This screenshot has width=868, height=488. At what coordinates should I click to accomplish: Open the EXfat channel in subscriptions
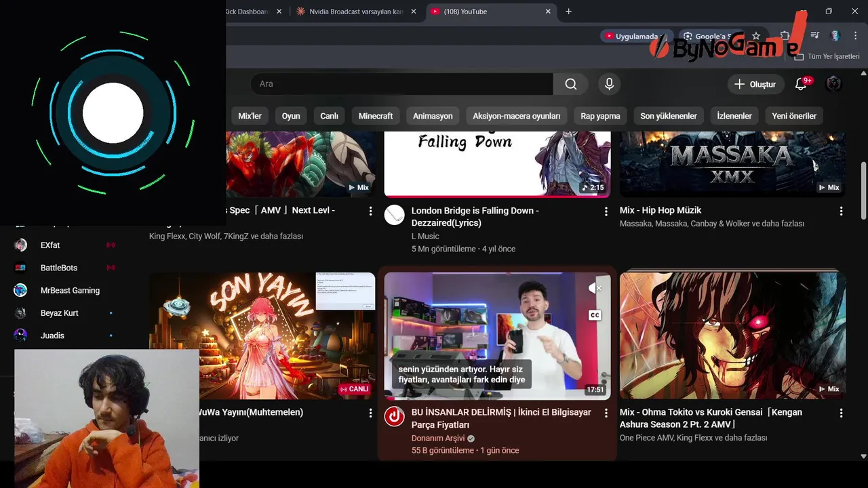50,245
